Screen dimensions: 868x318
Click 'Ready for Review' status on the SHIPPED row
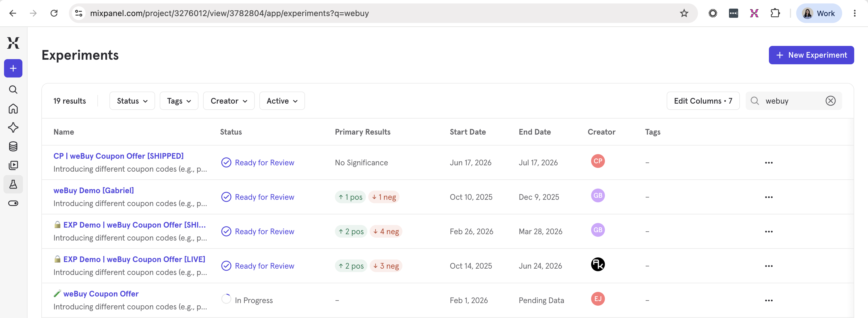point(258,163)
